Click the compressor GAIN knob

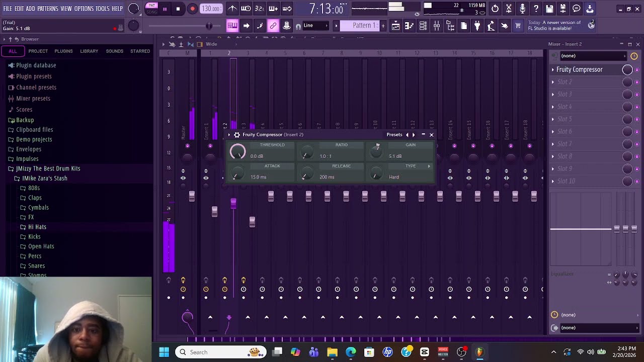pos(376,152)
